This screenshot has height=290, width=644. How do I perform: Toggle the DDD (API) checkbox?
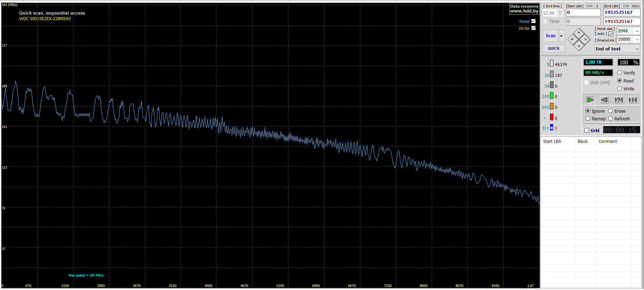tap(587, 82)
